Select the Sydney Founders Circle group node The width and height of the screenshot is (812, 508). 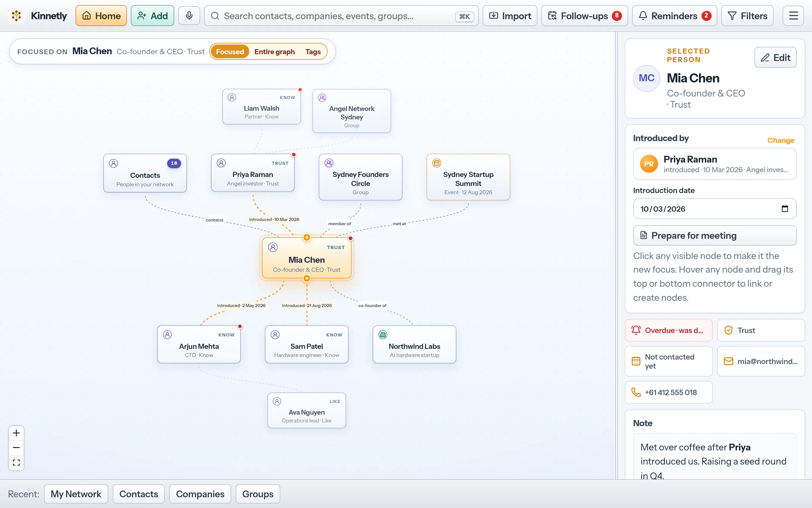(360, 177)
